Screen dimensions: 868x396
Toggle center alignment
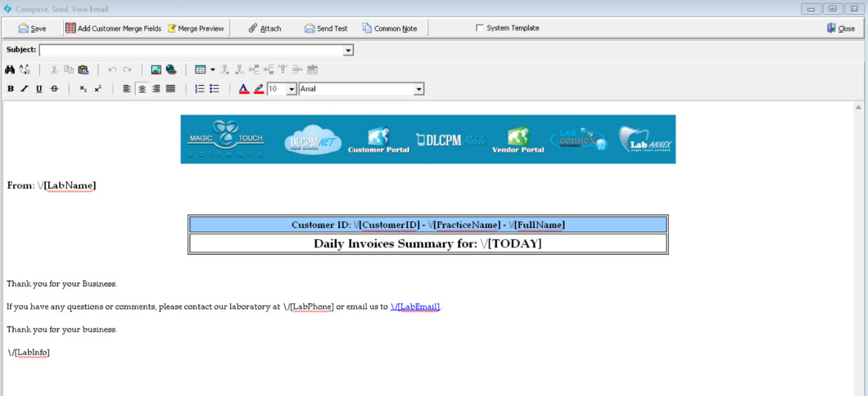coord(141,89)
